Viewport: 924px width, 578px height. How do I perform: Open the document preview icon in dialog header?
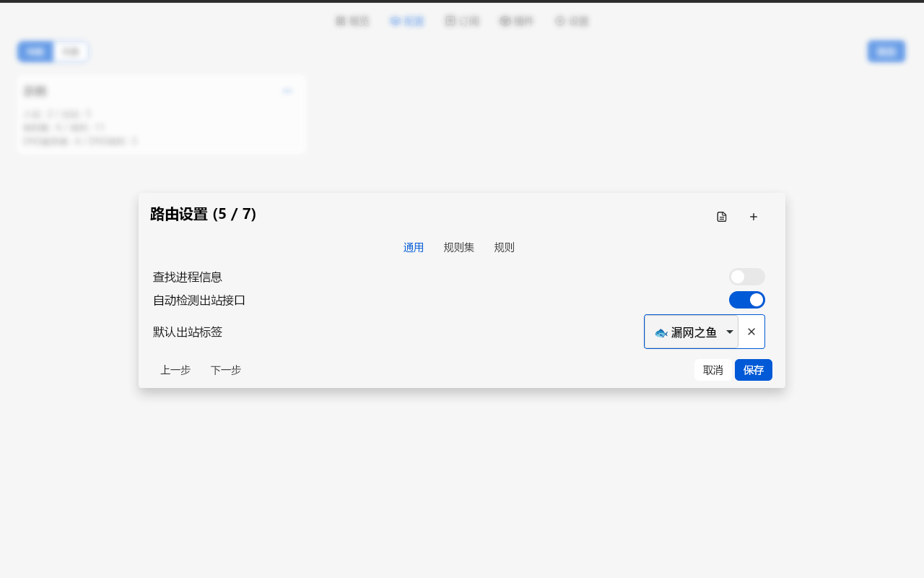point(722,217)
